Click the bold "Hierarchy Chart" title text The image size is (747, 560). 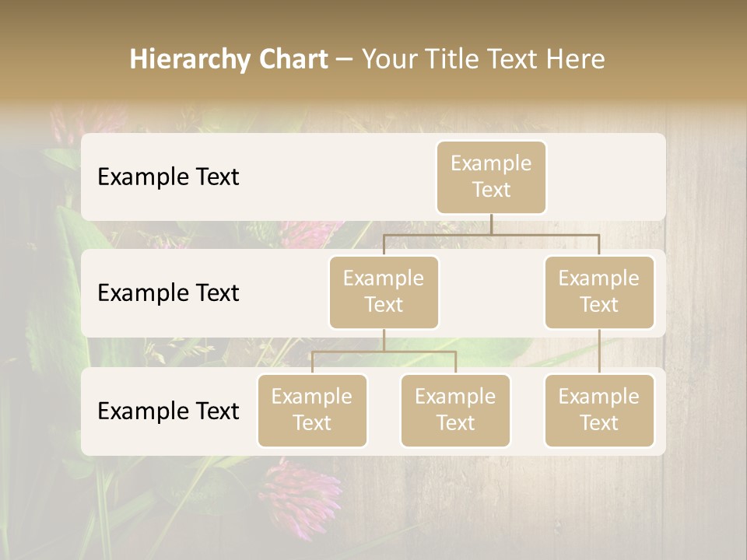tap(229, 59)
